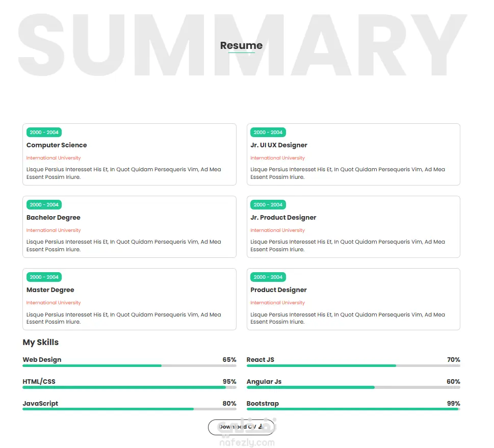Viewport: 494px width, 448px height.
Task: Click the download icon in CV button
Action: click(x=260, y=427)
